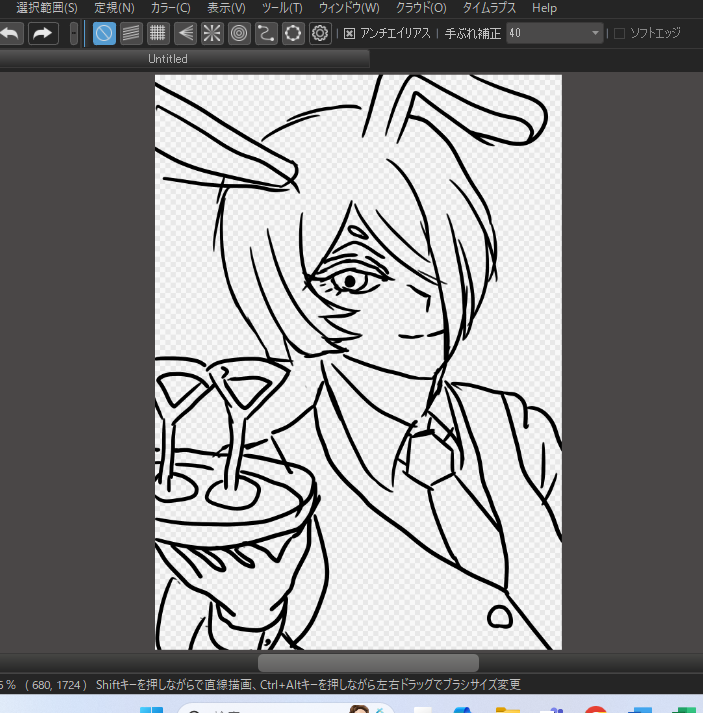Toggle the アンチエイリアス checkbox
The width and height of the screenshot is (703, 713).
349,33
